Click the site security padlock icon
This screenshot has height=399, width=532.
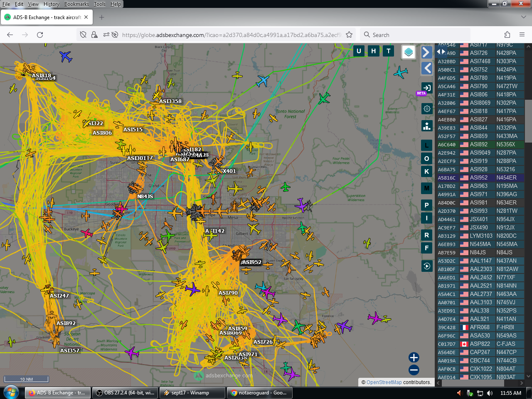[94, 35]
